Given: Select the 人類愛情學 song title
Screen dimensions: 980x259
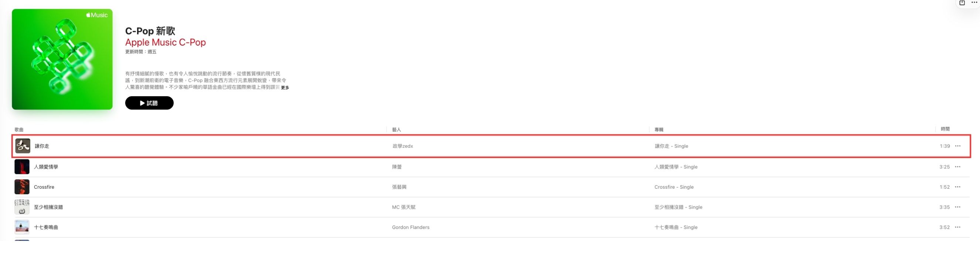Looking at the screenshot, I should pos(46,167).
